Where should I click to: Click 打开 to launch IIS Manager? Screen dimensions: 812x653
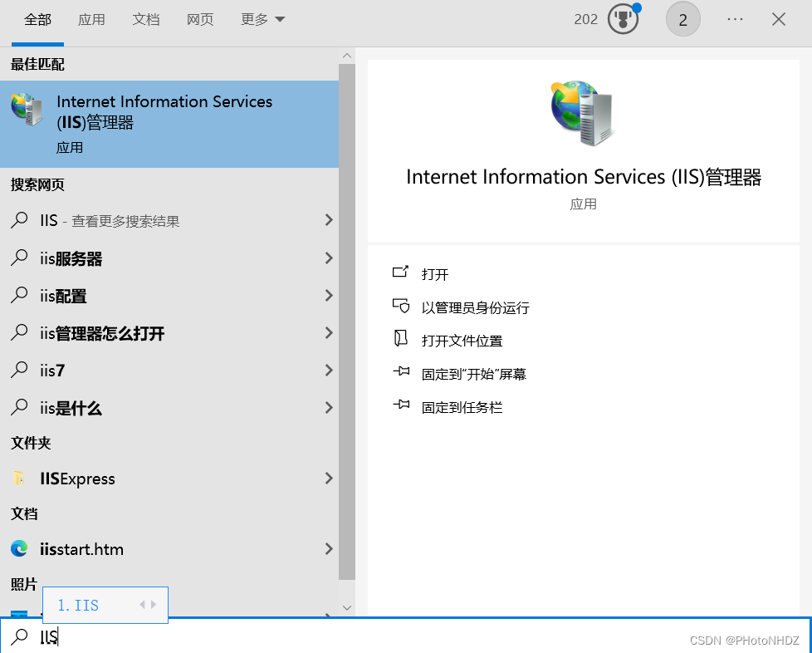point(435,274)
